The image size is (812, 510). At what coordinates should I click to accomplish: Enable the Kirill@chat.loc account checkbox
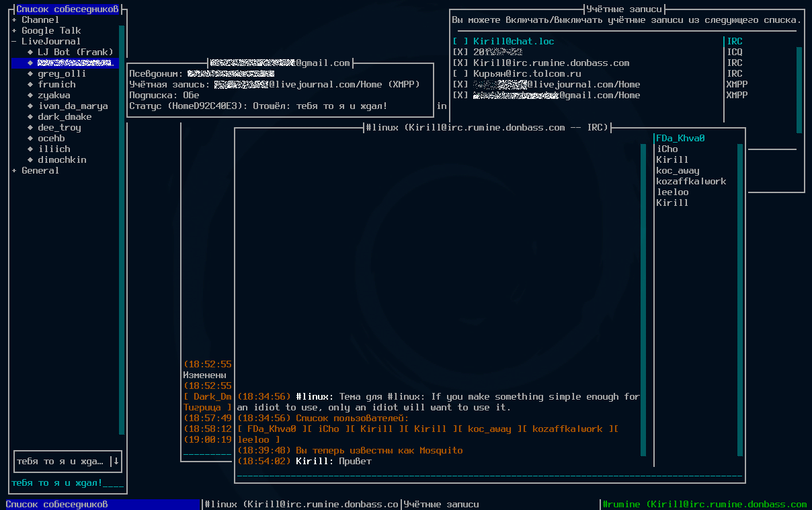(x=460, y=41)
